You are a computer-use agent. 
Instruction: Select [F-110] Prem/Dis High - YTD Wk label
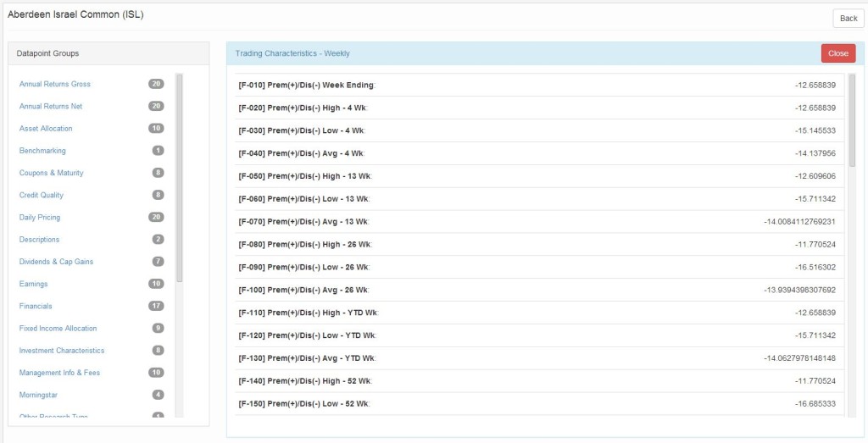(x=309, y=313)
